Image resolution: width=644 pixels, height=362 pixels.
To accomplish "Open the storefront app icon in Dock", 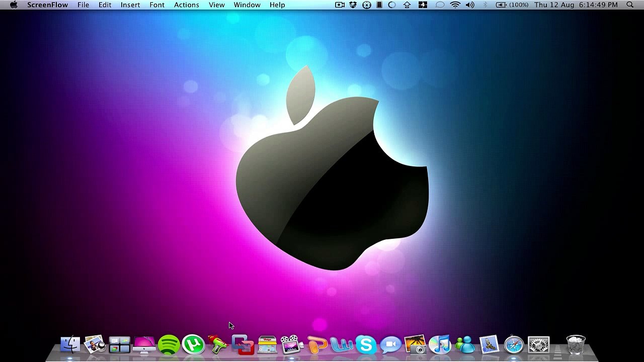I will [x=267, y=345].
